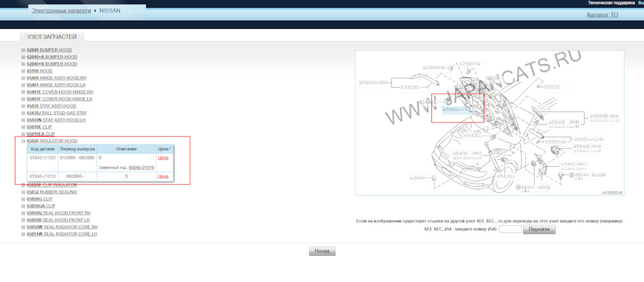The height and width of the screenshot is (282, 644).
Task: Expand the 65832 RUBBER-SEALING plus icon
Action: pyautogui.click(x=23, y=192)
